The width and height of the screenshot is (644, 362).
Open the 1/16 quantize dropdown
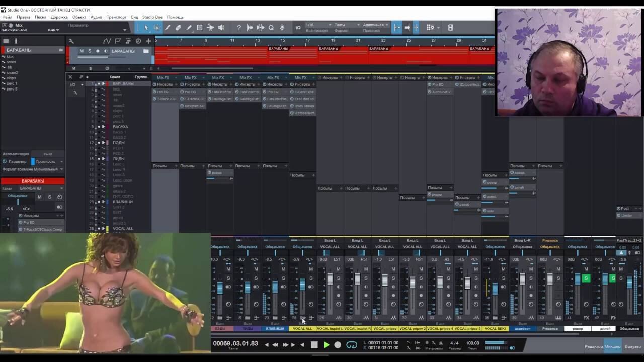pos(318,25)
